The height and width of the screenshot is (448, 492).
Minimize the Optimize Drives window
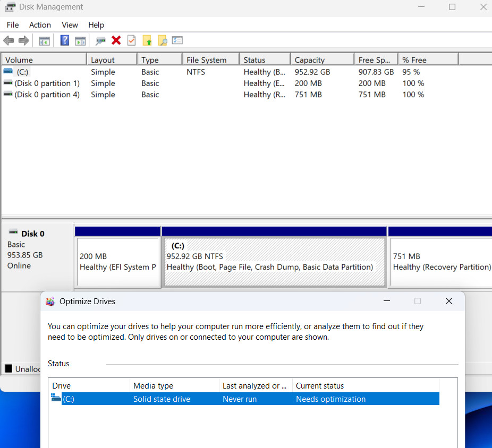click(387, 301)
